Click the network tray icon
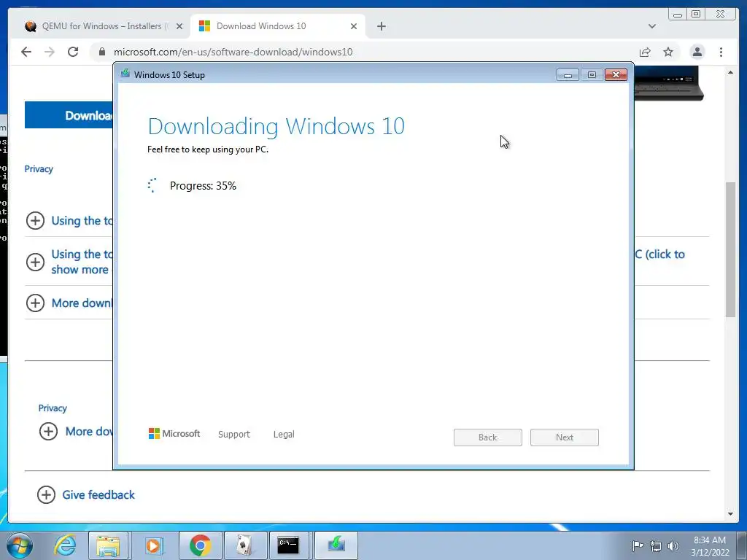Image resolution: width=747 pixels, height=560 pixels. coord(656,546)
